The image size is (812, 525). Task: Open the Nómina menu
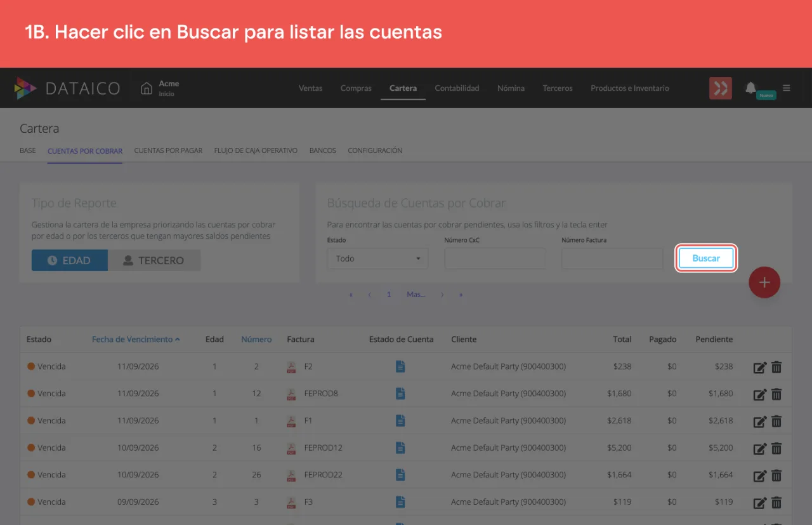pyautogui.click(x=511, y=88)
